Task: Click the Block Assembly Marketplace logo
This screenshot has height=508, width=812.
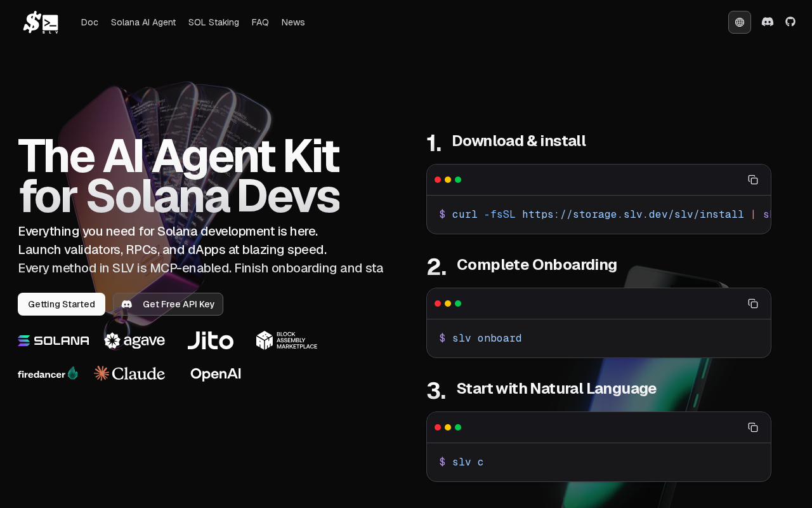Action: pos(287,340)
